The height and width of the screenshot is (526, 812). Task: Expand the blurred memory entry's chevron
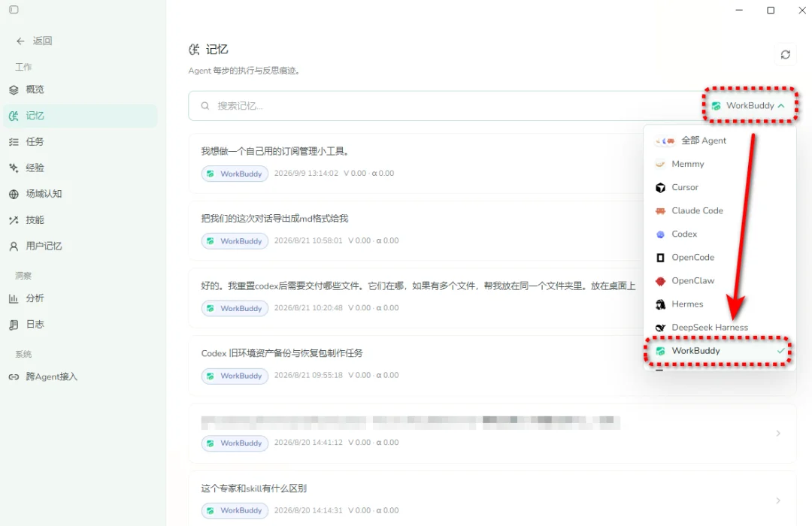tap(778, 434)
